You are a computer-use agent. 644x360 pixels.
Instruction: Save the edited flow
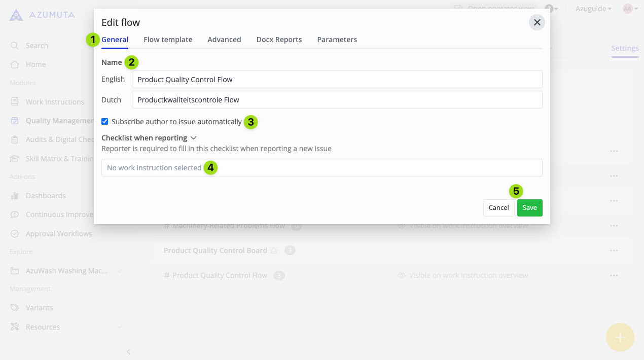(529, 207)
